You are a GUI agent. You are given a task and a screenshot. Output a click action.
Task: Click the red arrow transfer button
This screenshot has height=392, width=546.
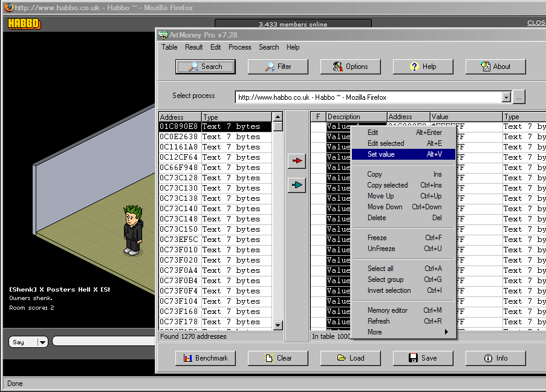[297, 161]
